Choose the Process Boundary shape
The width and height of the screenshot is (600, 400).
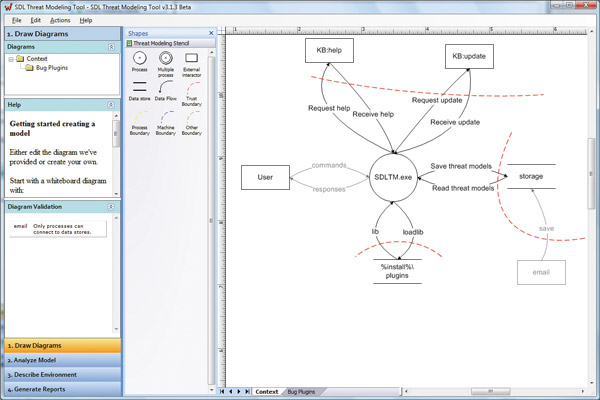(x=140, y=123)
